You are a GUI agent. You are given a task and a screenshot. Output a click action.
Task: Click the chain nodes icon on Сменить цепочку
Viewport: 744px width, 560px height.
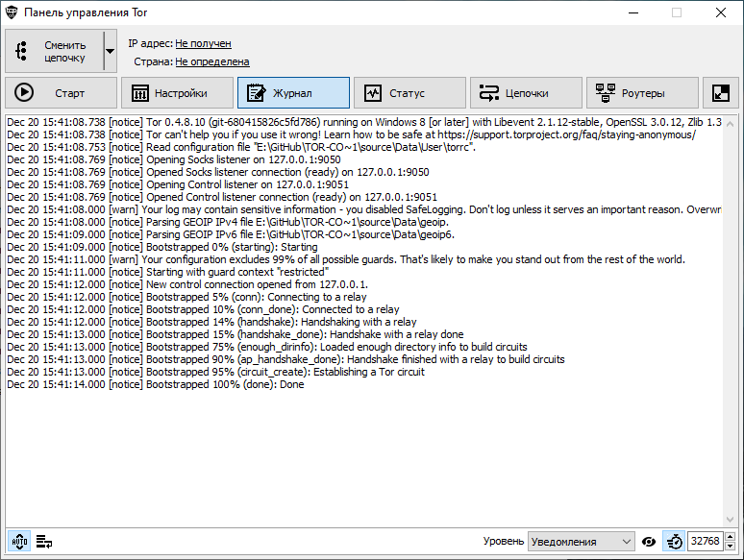(21, 51)
